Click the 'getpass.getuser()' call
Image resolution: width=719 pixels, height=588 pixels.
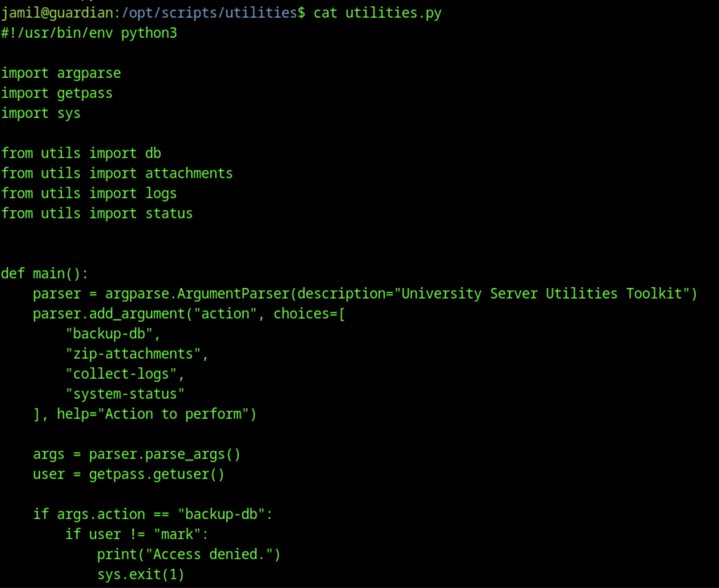point(157,474)
